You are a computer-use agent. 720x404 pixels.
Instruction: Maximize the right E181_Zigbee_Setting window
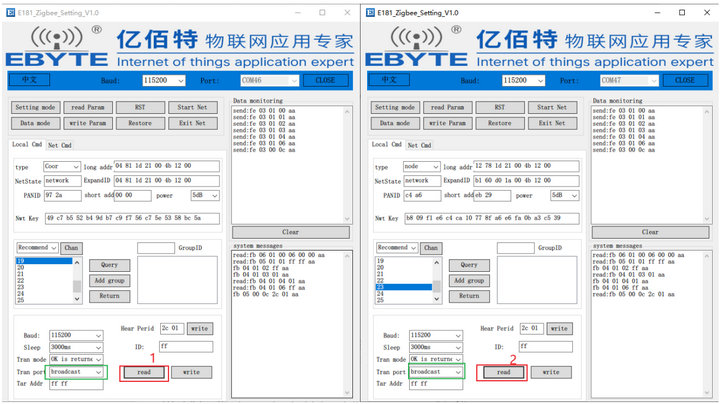(x=682, y=13)
